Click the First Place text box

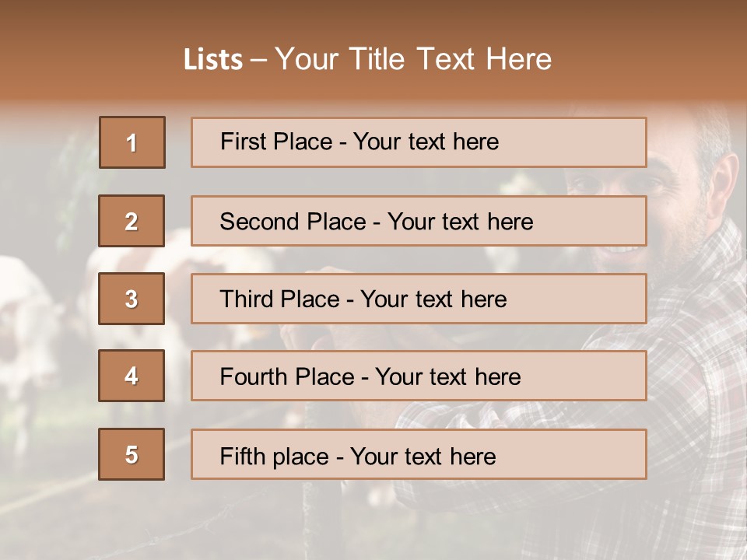[419, 142]
